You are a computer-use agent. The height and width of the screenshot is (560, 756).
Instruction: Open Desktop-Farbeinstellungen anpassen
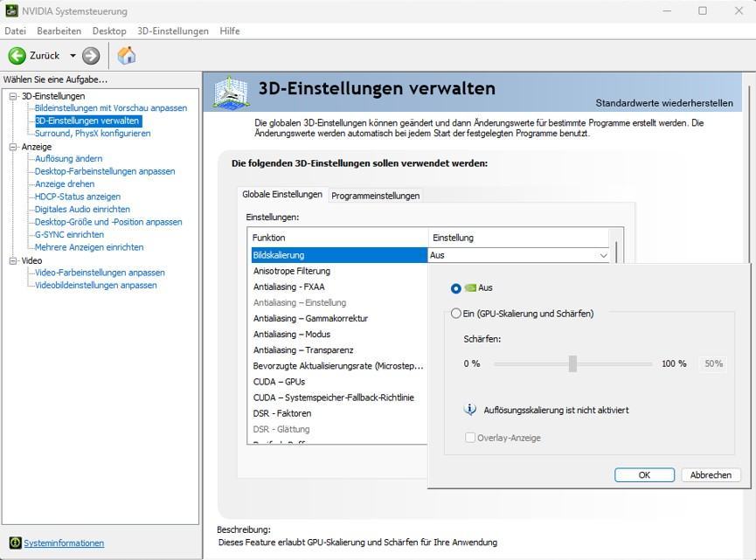[x=105, y=171]
